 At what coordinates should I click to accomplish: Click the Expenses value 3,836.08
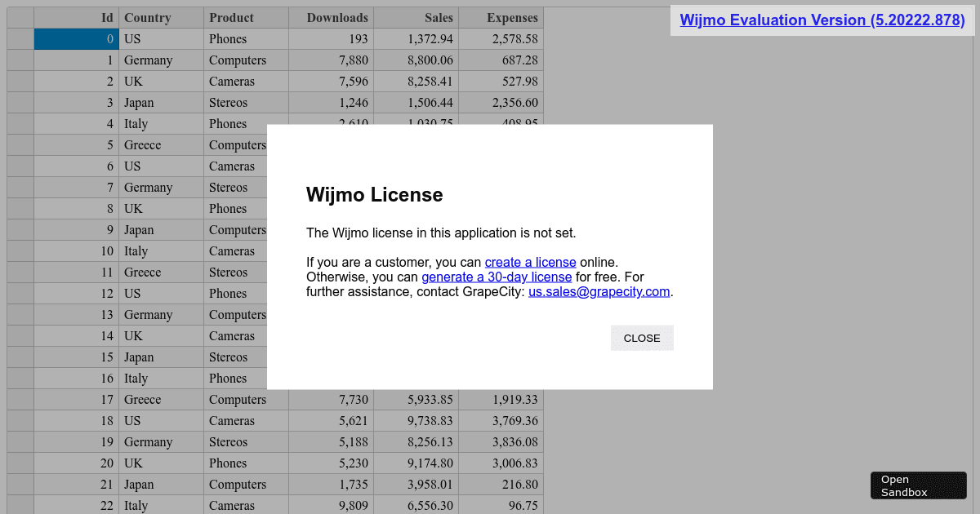coord(501,442)
